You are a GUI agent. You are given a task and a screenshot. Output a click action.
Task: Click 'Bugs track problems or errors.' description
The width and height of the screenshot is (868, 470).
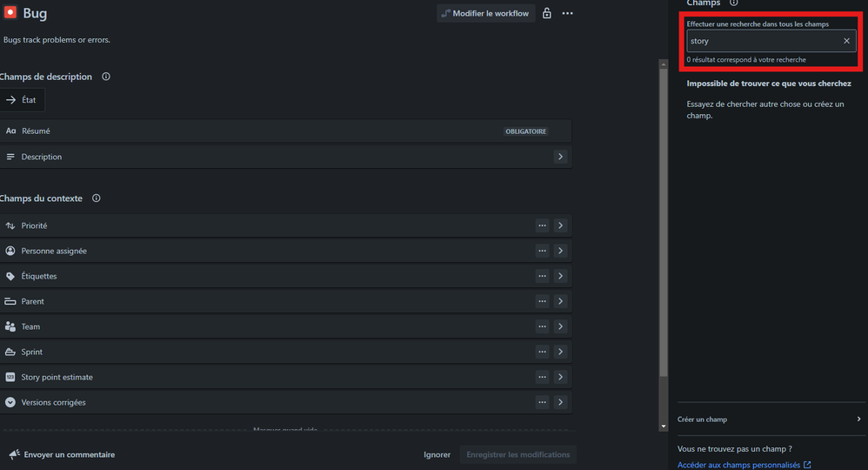pyautogui.click(x=57, y=40)
